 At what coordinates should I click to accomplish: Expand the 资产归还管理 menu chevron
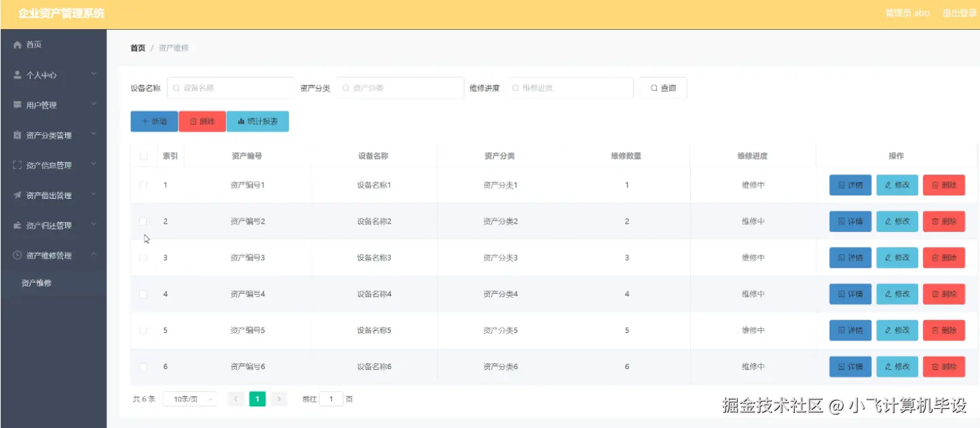tap(94, 225)
